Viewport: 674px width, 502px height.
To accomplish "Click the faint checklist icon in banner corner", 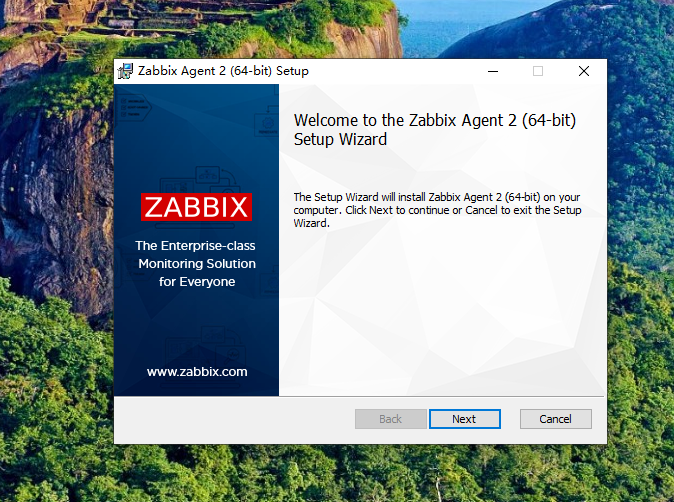I will point(133,108).
